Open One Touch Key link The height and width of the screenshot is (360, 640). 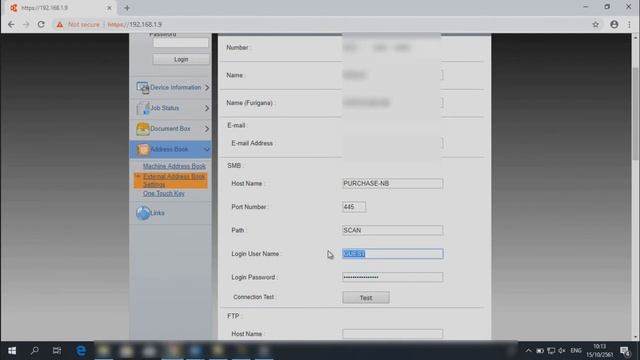click(164, 193)
